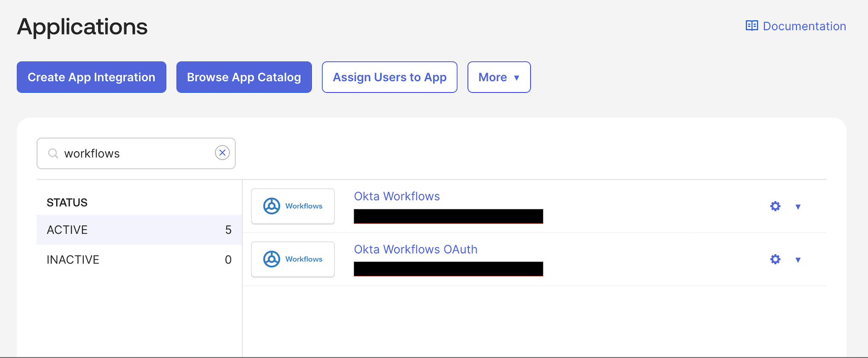This screenshot has width=868, height=358.
Task: Click the search magnifier icon
Action: point(54,153)
